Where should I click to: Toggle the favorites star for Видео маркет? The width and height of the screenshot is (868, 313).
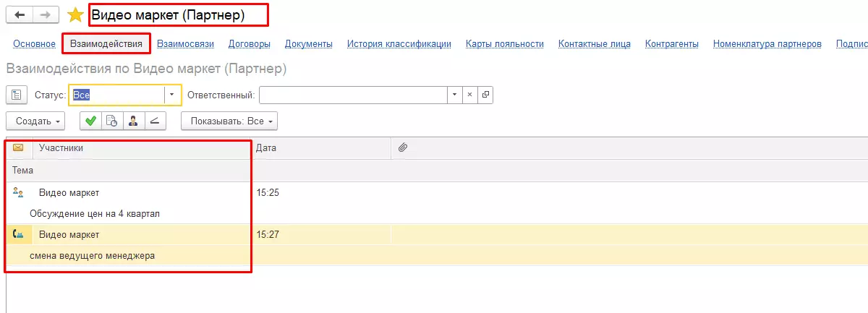click(75, 14)
